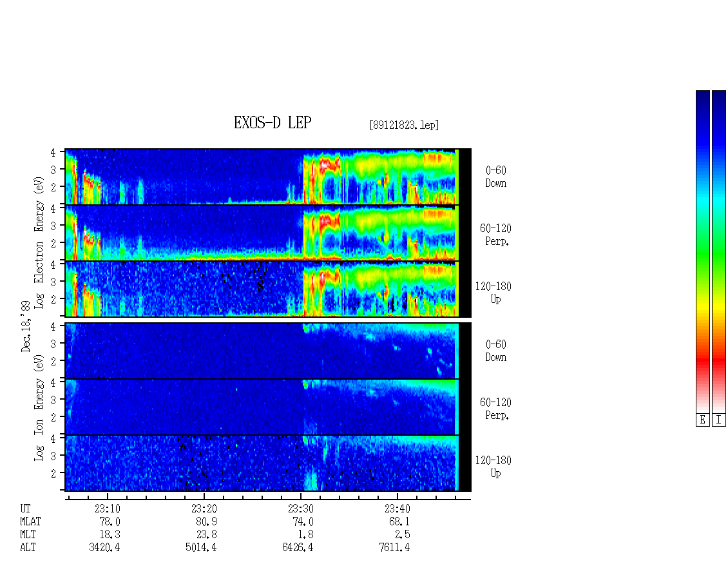Screen dimensions: 728x564
Task: Click the Log Ion Energy (eV) axis label
Action: pos(39,407)
